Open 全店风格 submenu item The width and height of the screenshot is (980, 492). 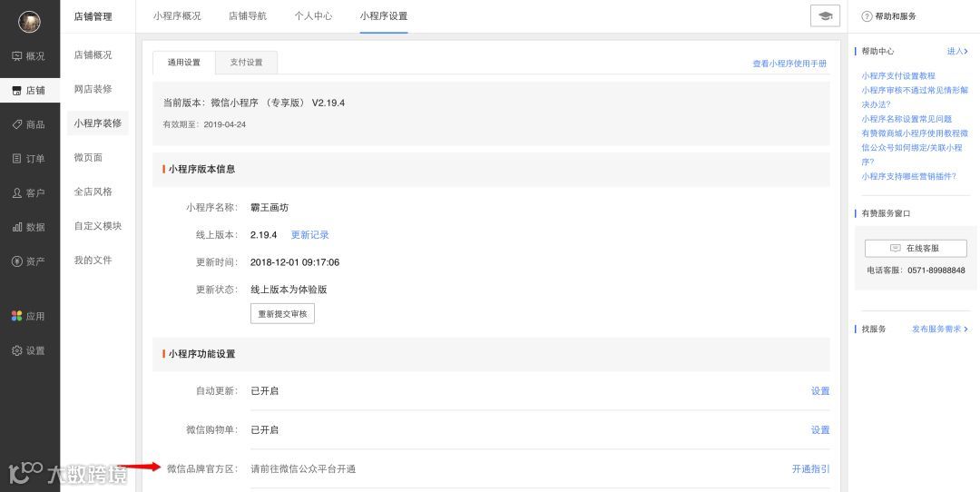coord(93,192)
